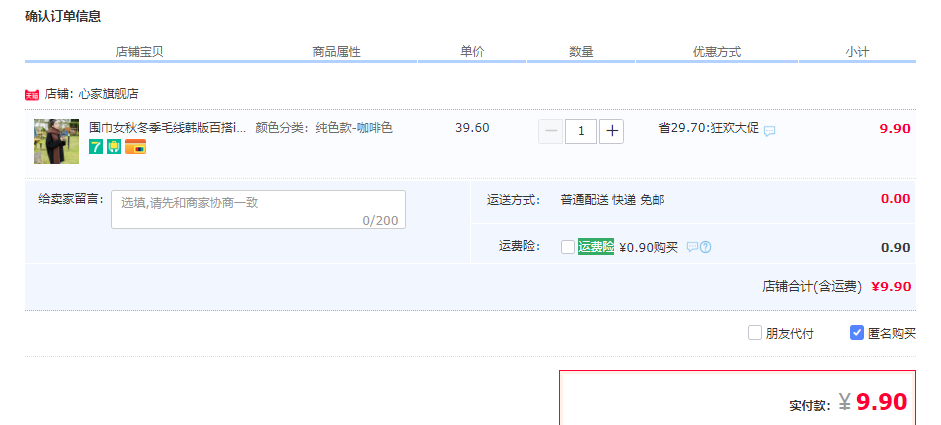Click the green 运费险 label
Image resolution: width=941 pixels, height=425 pixels.
coord(596,247)
